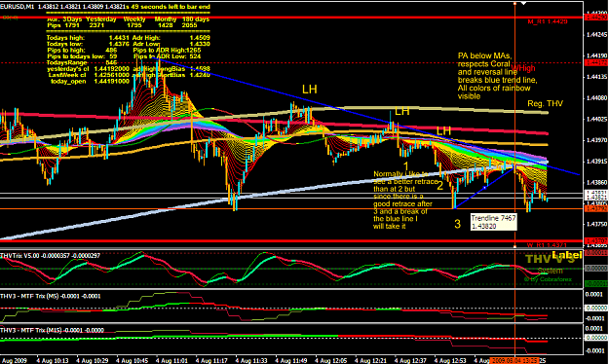This screenshot has height=364, width=609.
Task: Click the 'TodaysRange 546' row
Action: coord(82,62)
